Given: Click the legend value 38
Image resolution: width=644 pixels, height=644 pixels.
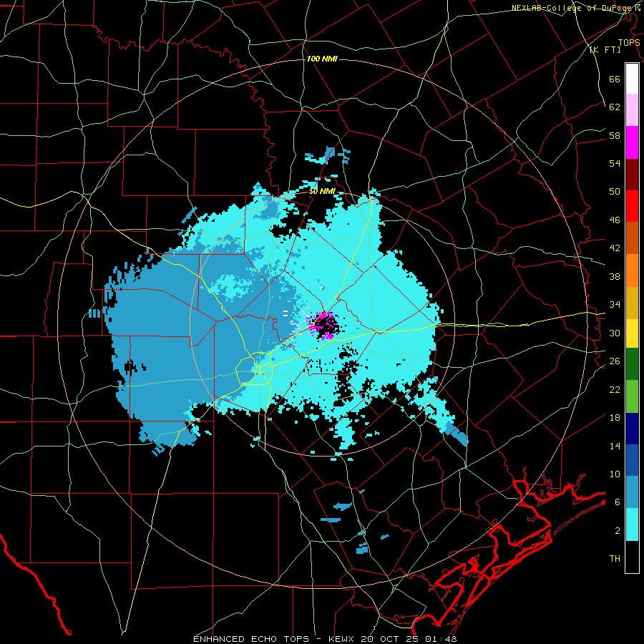Looking at the screenshot, I should [615, 276].
